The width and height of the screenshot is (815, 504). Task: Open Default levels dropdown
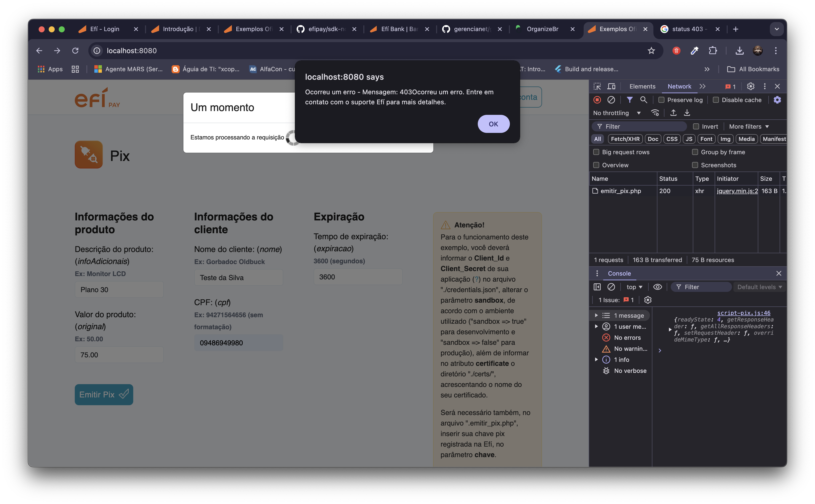pos(760,287)
